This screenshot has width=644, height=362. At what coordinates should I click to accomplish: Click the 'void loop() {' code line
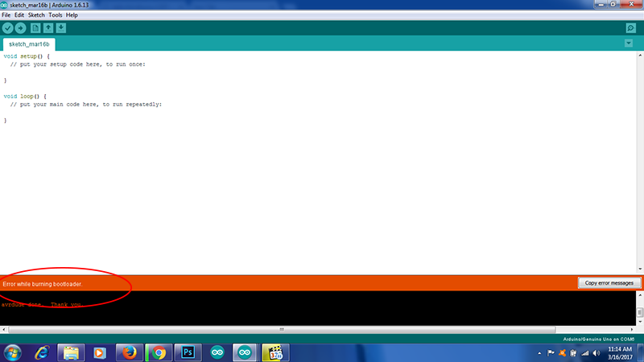[25, 97]
